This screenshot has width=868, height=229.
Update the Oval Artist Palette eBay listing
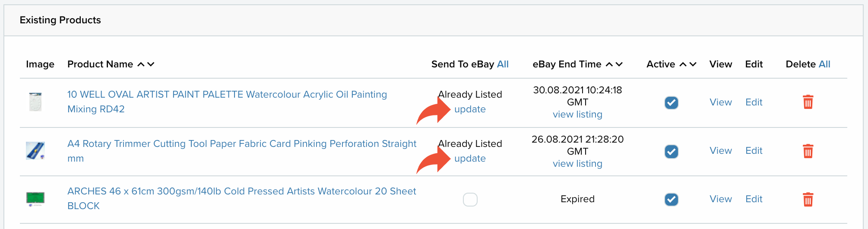(470, 109)
